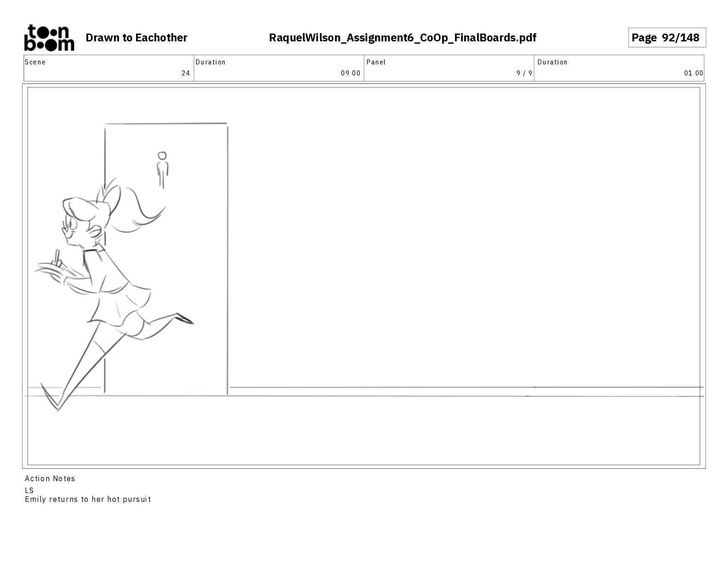Click the file name RaquelWilson_Assignment6_CoOp_FinalBoards.pdf
The image size is (728, 563).
[403, 38]
